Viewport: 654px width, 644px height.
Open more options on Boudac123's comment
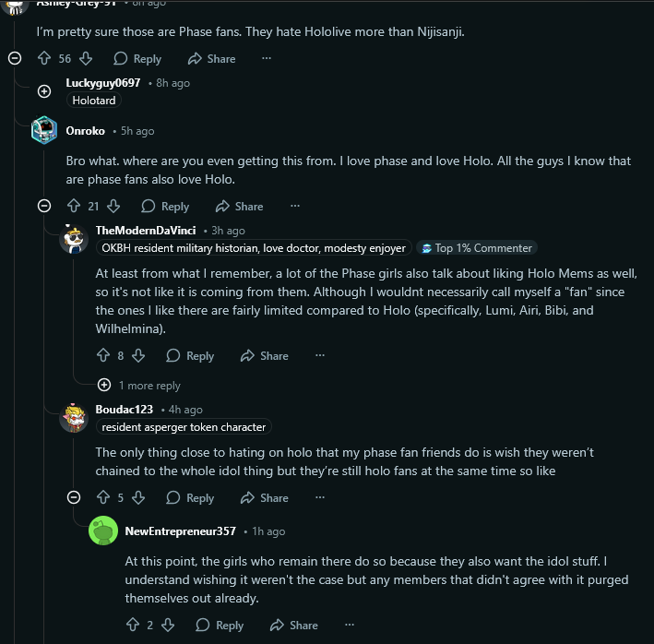320,497
